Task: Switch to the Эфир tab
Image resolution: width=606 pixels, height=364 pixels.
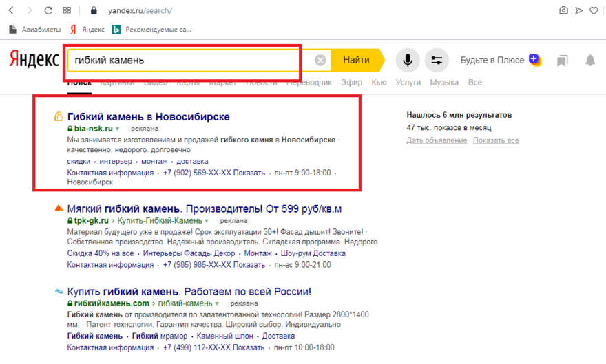Action: click(x=351, y=82)
